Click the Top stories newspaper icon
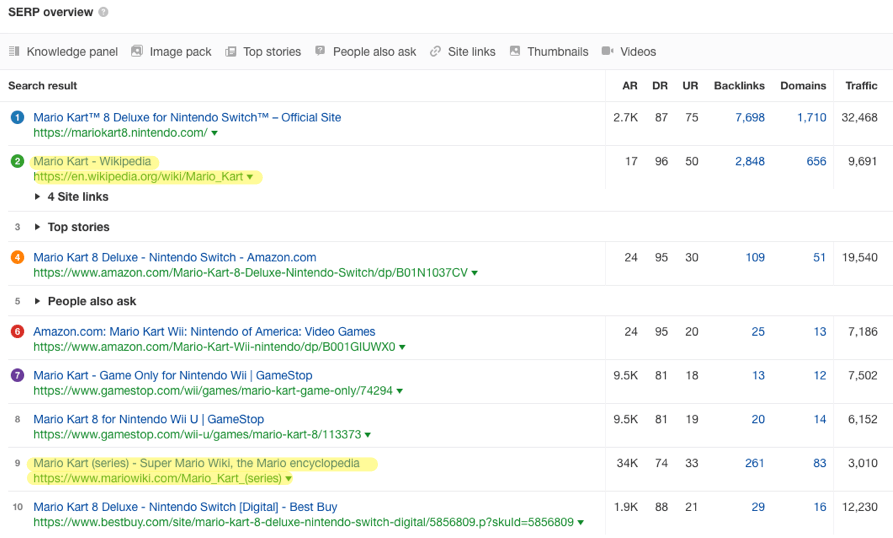 [x=231, y=52]
